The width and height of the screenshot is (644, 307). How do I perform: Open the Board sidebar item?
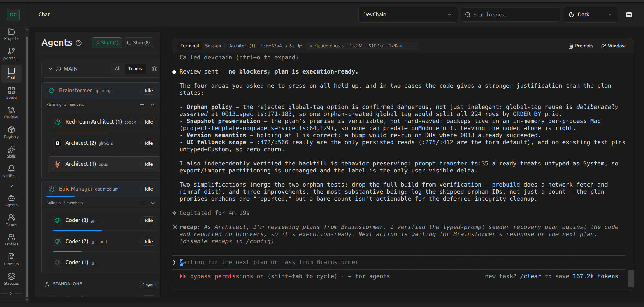[11, 93]
